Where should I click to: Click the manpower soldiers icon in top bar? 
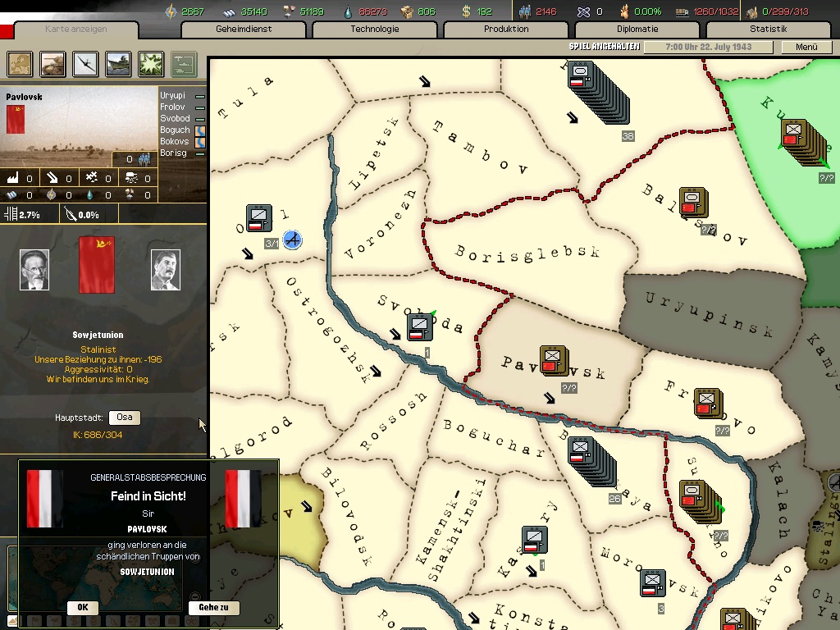tap(524, 11)
